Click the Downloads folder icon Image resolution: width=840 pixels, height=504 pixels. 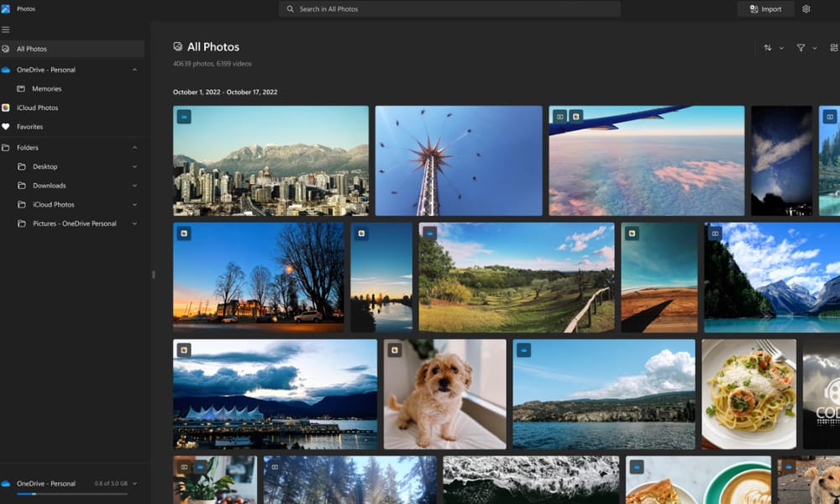point(22,186)
